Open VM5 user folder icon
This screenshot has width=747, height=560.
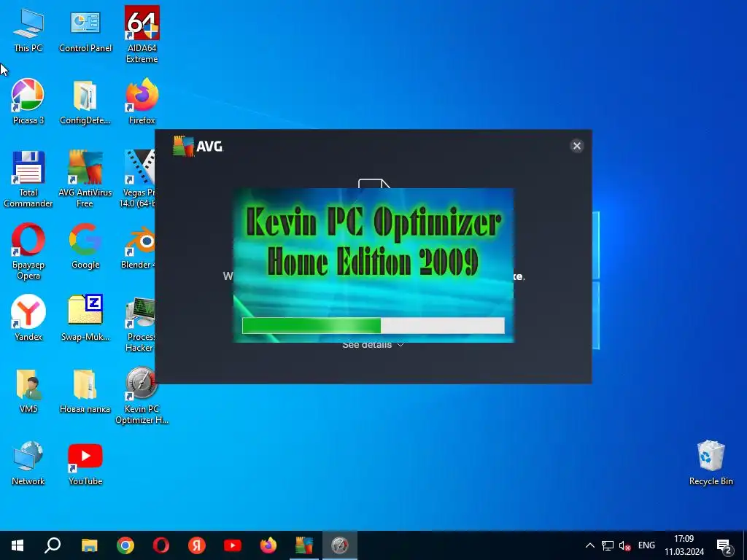[x=28, y=391]
